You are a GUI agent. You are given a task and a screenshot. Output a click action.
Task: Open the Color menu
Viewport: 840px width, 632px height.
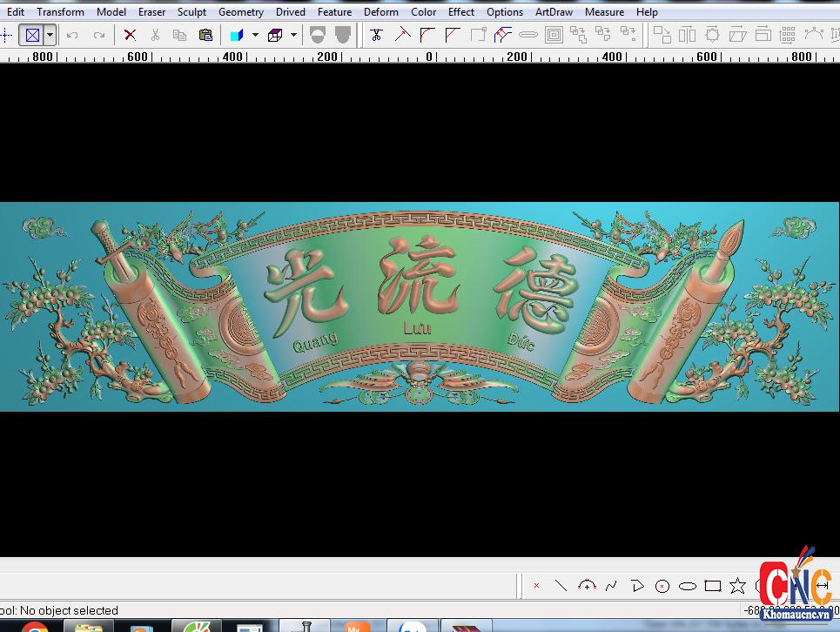(x=423, y=12)
